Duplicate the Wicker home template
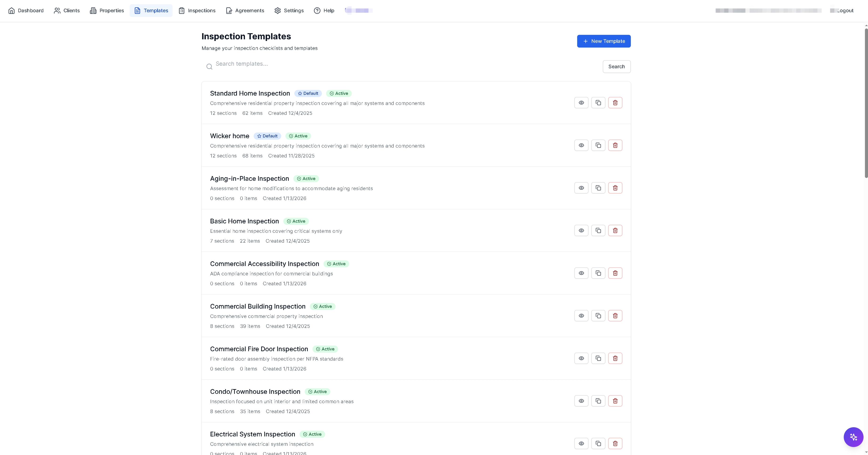The image size is (868, 455). coord(598,145)
